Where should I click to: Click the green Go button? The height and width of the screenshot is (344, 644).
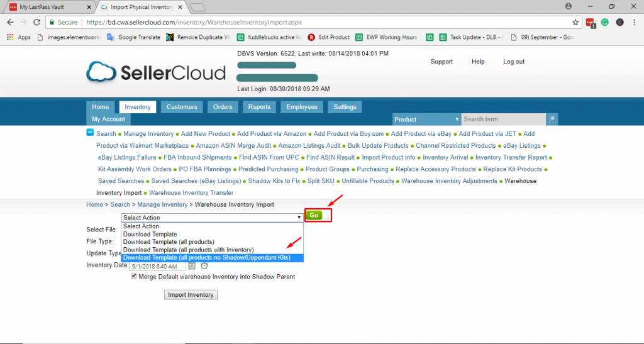[314, 215]
